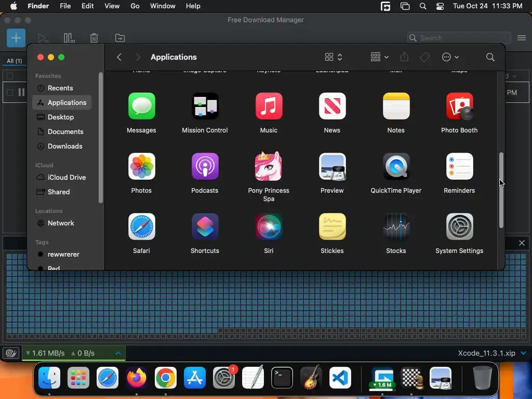Add a new download in Free Download Manager

(x=16, y=37)
